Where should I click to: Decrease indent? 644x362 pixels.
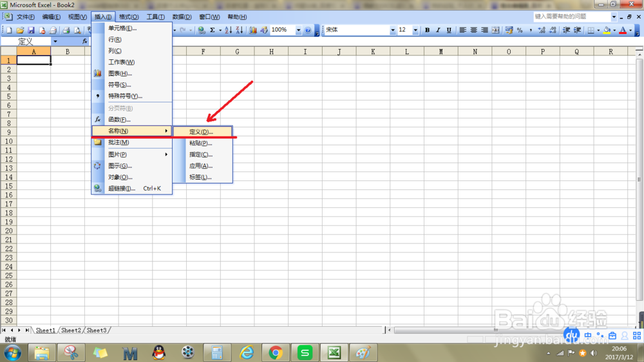click(x=566, y=30)
